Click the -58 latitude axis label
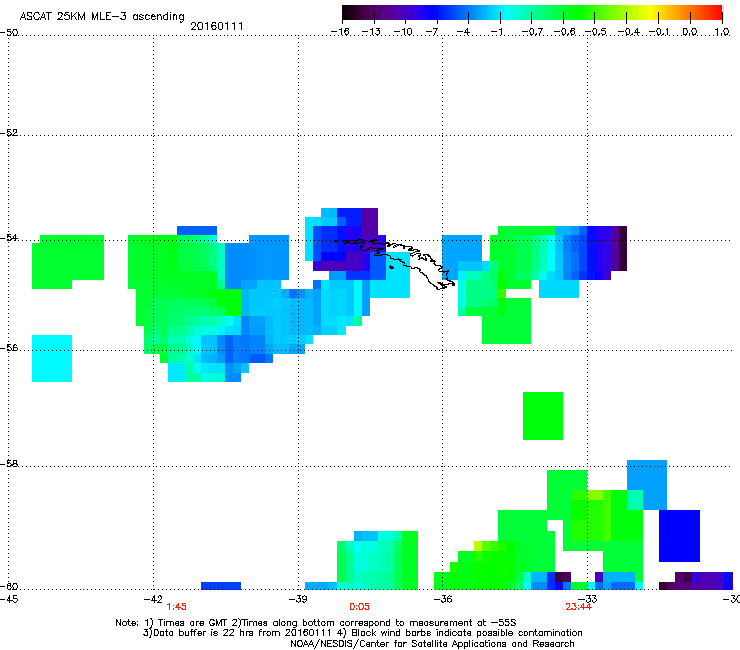This screenshot has width=740, height=650. 9,464
